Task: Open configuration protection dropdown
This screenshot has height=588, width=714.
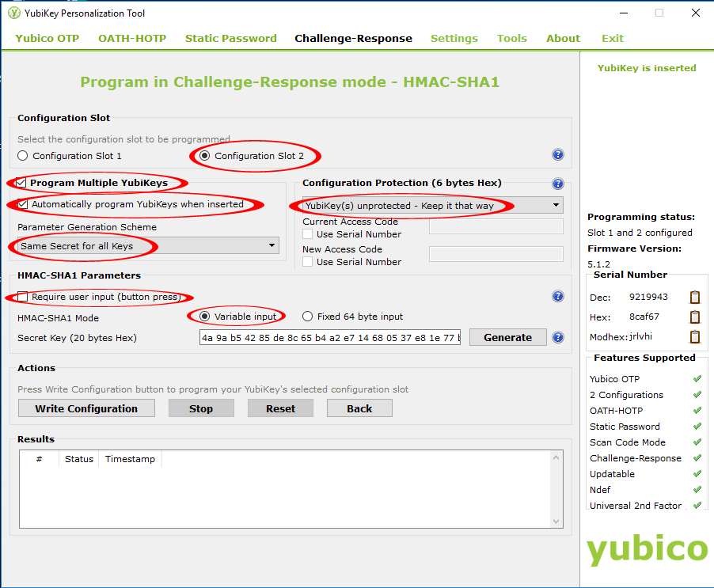Action: [x=432, y=205]
